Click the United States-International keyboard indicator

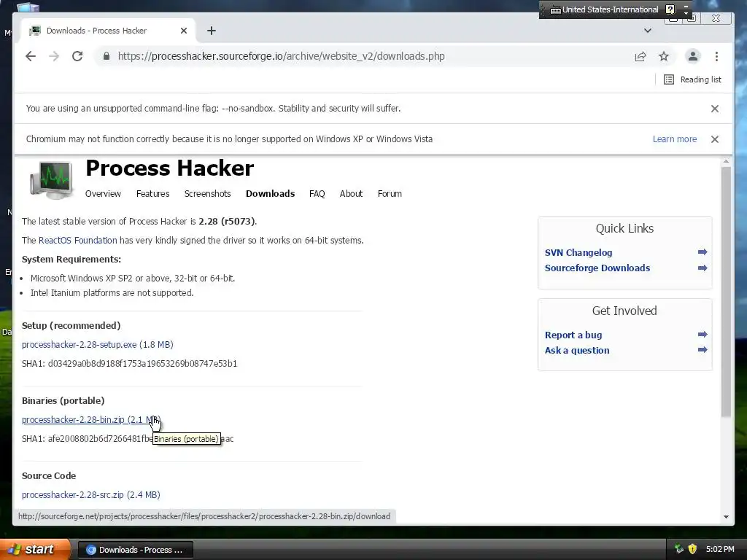[605, 9]
